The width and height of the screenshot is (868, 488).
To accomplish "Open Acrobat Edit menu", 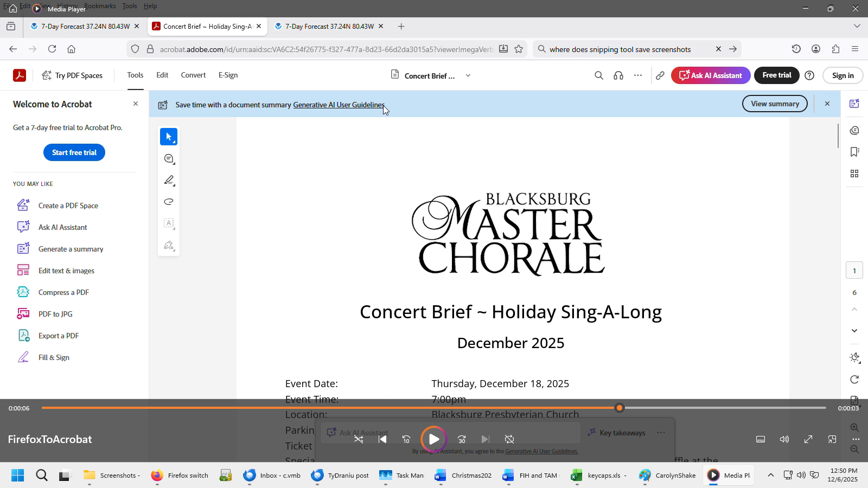I will point(162,75).
